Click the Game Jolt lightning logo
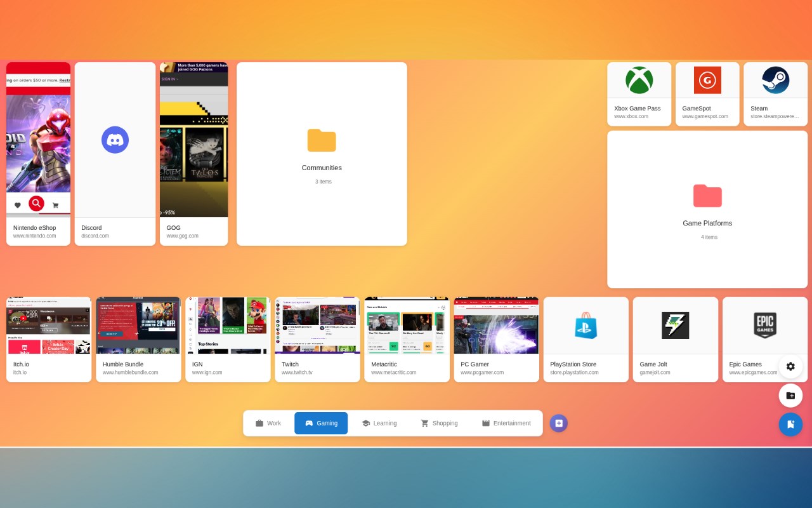Screen dimensions: 812x508 (676, 325)
